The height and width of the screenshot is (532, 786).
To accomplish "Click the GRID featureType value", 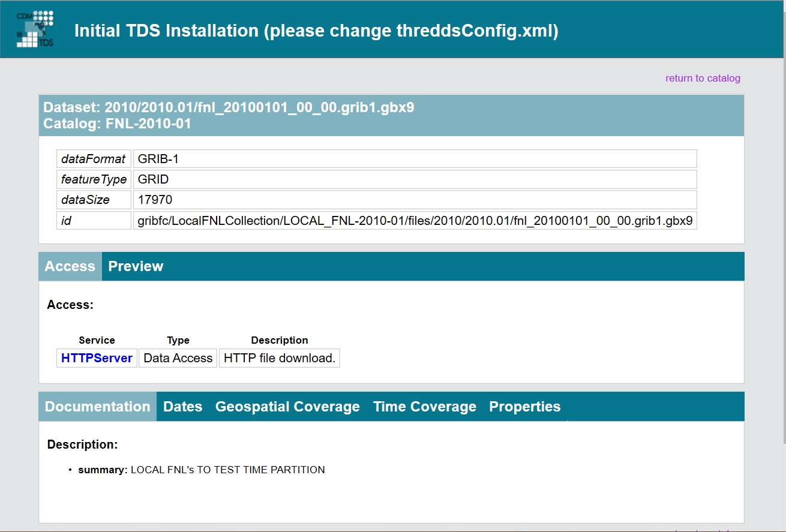I will pos(153,179).
